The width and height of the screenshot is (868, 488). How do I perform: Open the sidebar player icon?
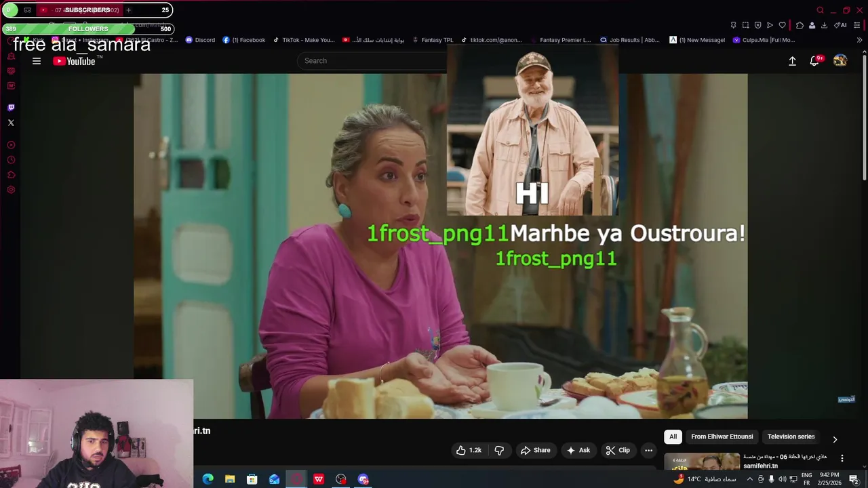pos(11,145)
